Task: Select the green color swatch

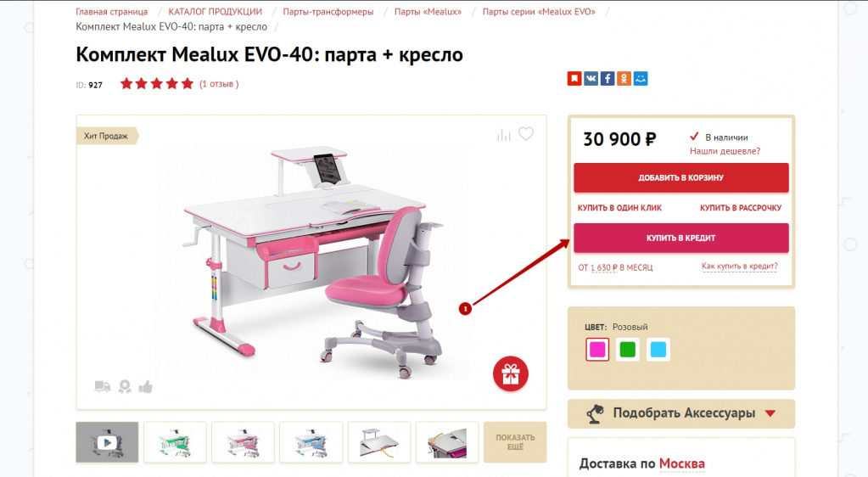Action: (628, 350)
